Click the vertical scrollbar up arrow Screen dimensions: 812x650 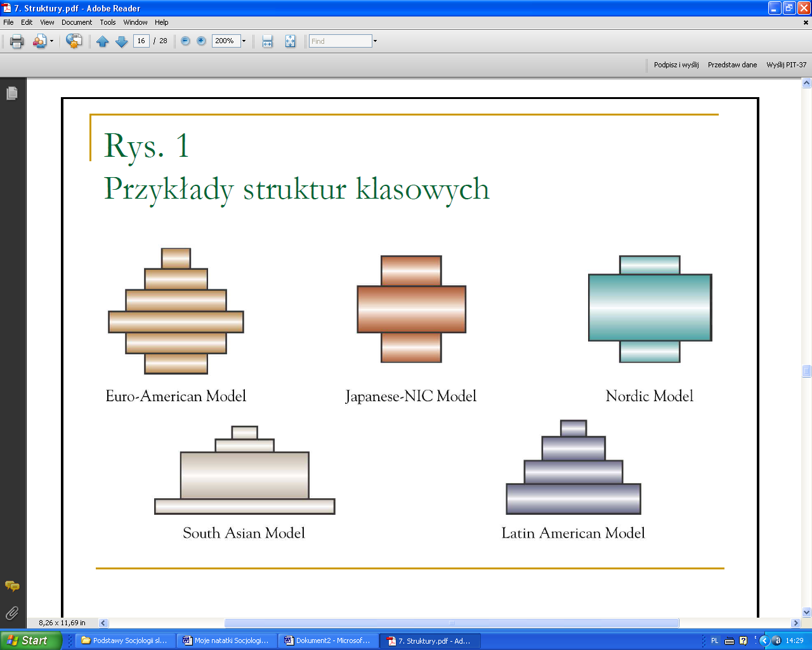tap(807, 83)
